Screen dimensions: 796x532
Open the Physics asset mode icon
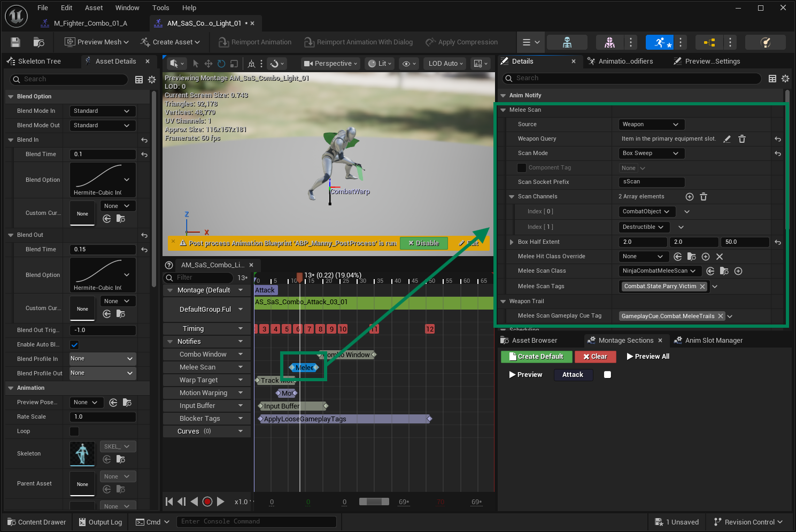[766, 42]
